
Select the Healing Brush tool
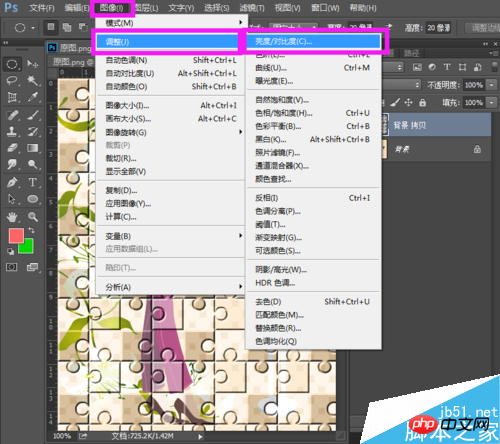click(12, 115)
